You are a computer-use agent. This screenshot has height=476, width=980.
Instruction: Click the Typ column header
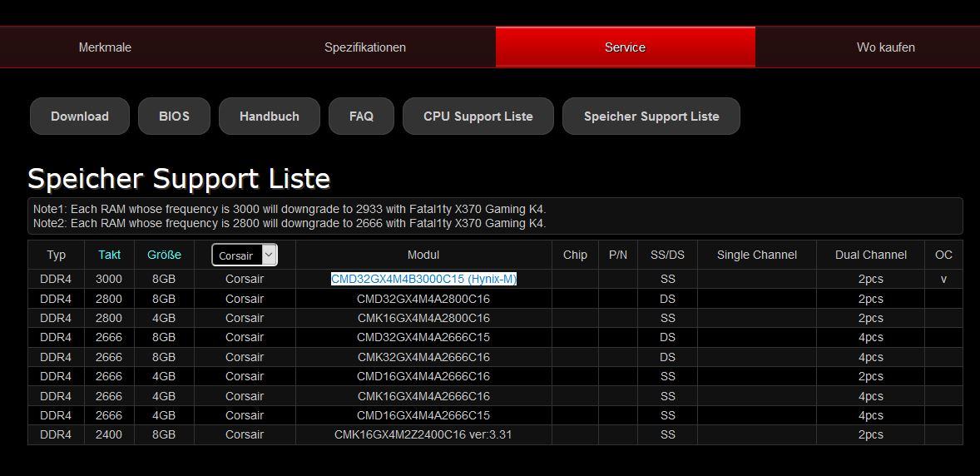pos(57,255)
